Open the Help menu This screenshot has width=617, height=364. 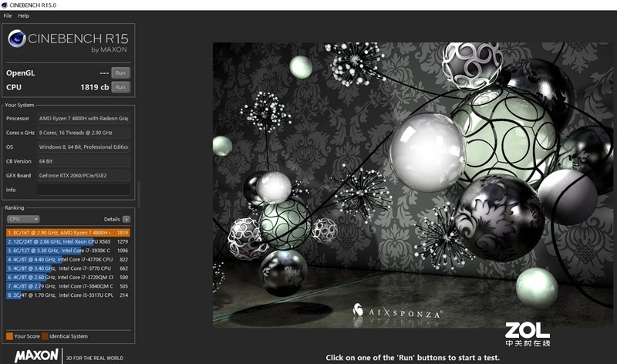23,15
